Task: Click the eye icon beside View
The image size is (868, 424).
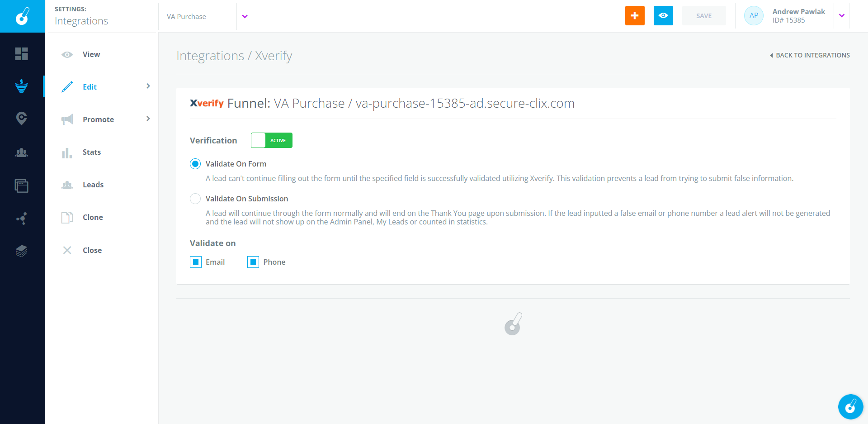Action: pos(67,55)
